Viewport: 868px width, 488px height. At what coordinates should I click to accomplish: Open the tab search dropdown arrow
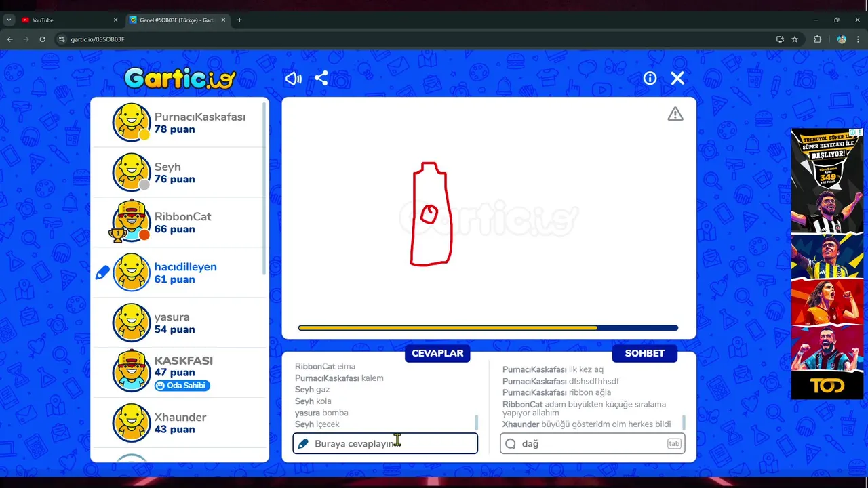(x=9, y=20)
